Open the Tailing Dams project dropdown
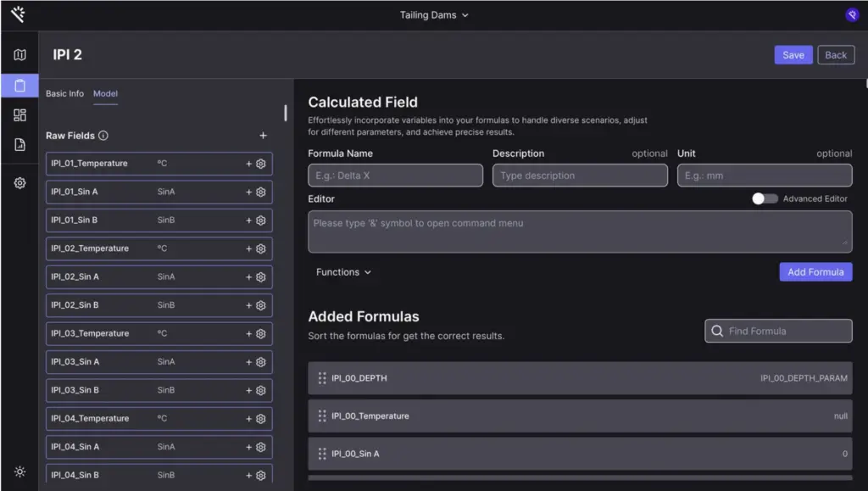 point(434,15)
